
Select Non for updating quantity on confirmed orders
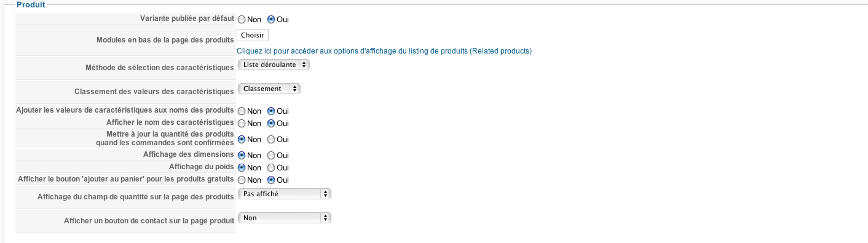tap(242, 139)
